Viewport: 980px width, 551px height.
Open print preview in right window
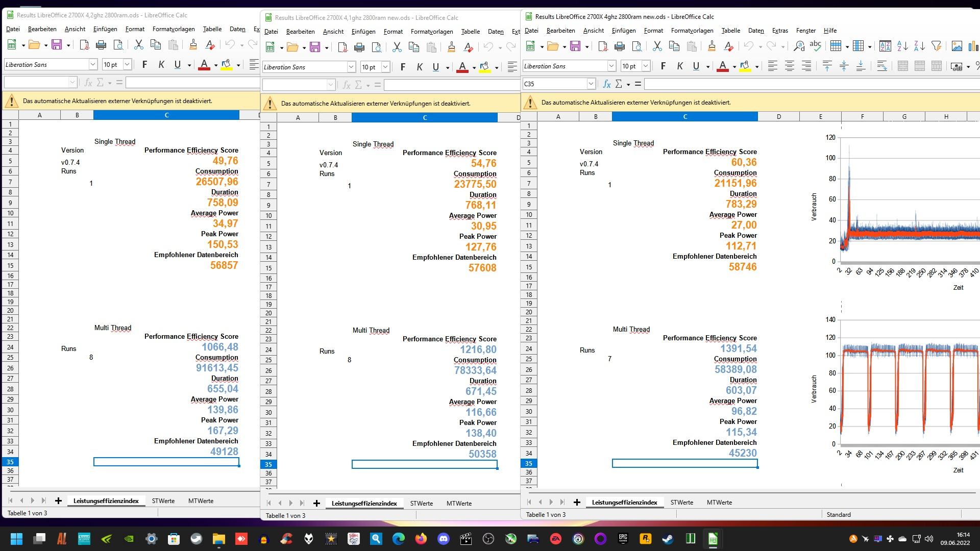tap(636, 46)
